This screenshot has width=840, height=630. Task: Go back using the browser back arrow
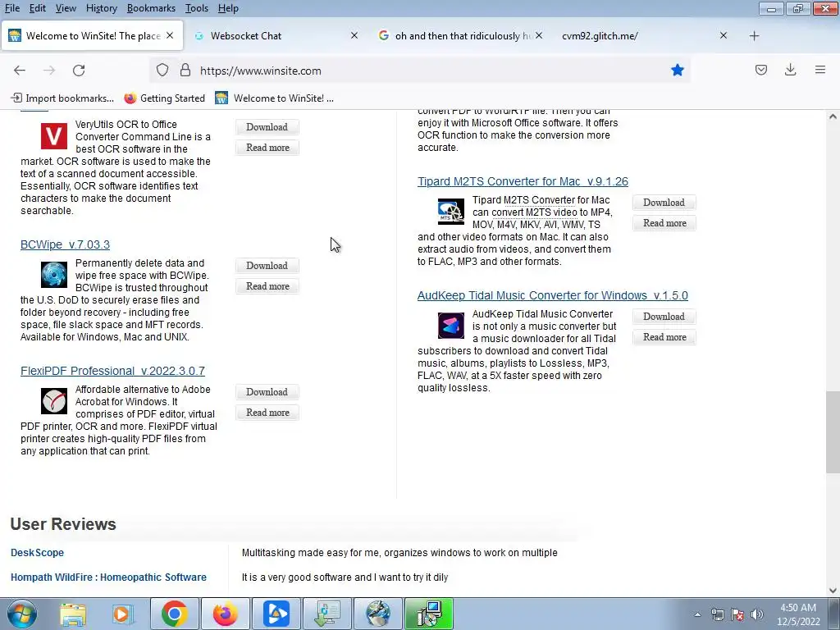20,71
